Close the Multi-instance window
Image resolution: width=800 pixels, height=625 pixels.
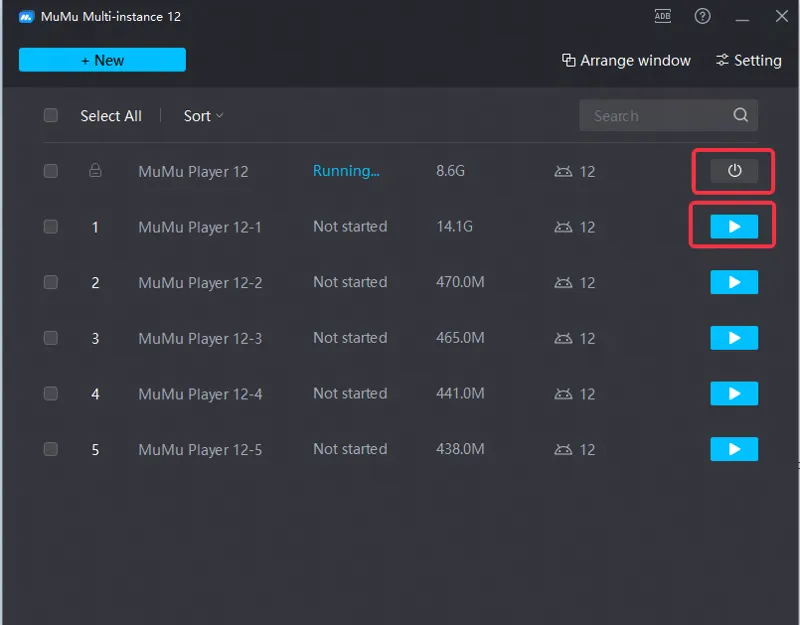coord(782,16)
